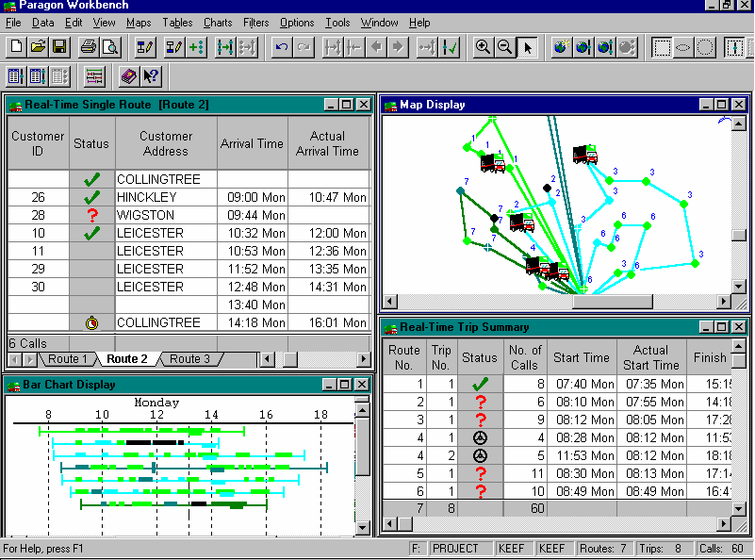755x560 pixels.
Task: Click the 13:40 Mon arrival time cell
Action: [252, 305]
